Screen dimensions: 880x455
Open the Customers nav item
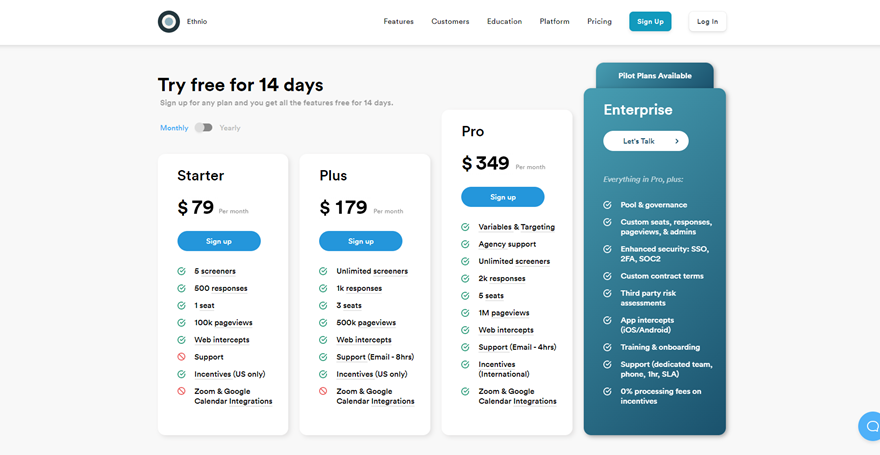[450, 21]
